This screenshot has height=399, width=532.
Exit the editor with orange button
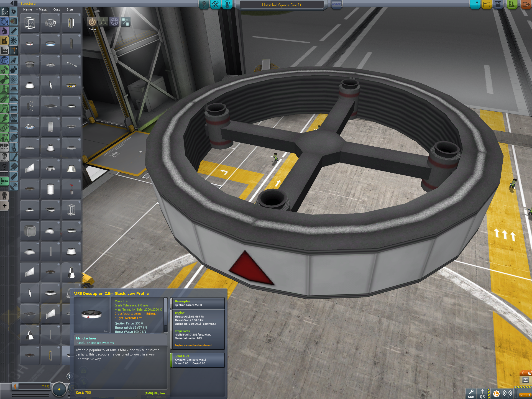526,4
